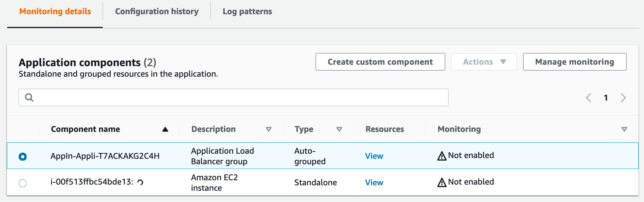The image size is (644, 202).
Task: Go to the previous page arrow
Action: pyautogui.click(x=588, y=98)
